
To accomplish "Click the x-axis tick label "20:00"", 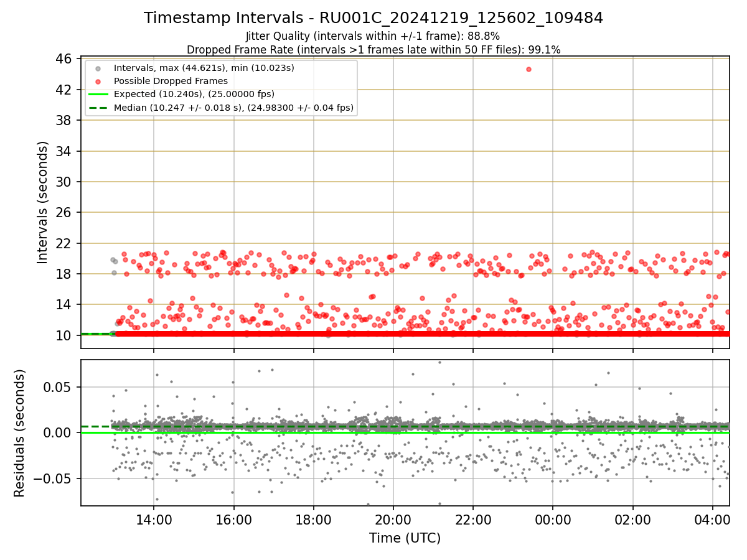I will point(393,520).
